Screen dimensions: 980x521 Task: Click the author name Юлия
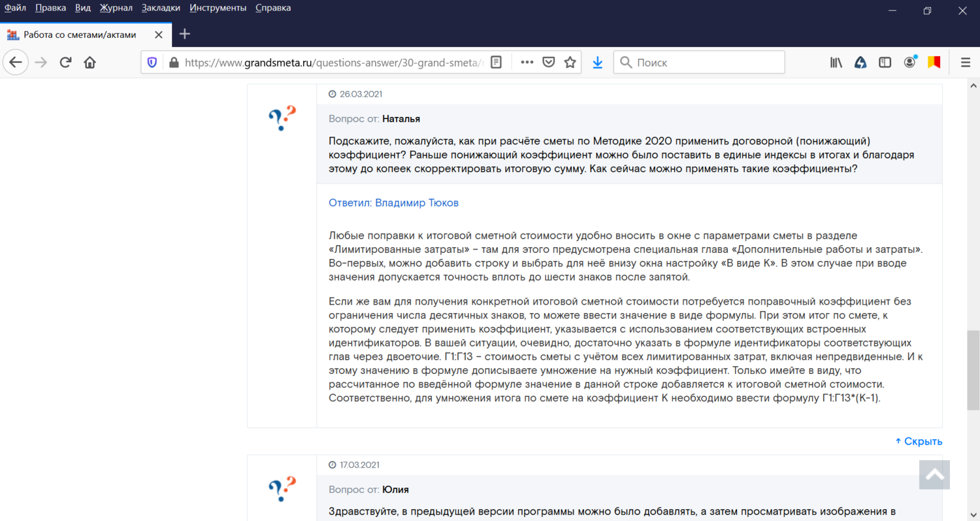coord(395,490)
